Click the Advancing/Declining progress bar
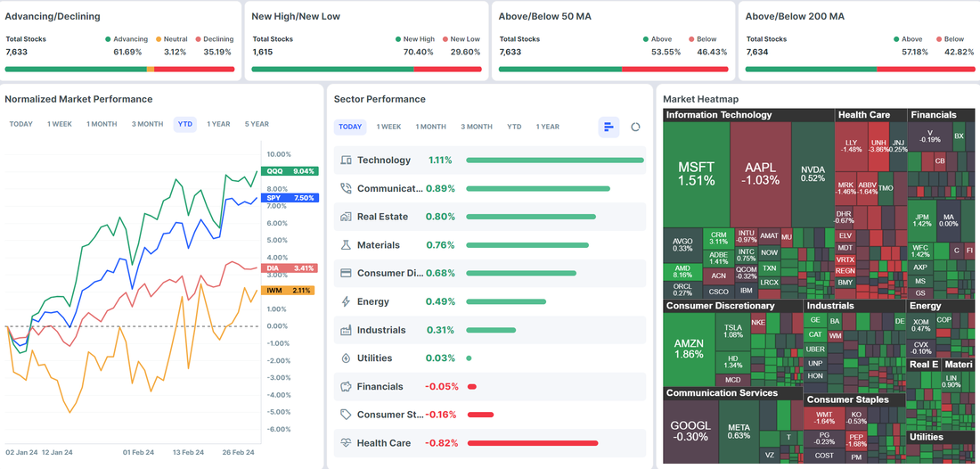980x469 pixels. click(119, 70)
